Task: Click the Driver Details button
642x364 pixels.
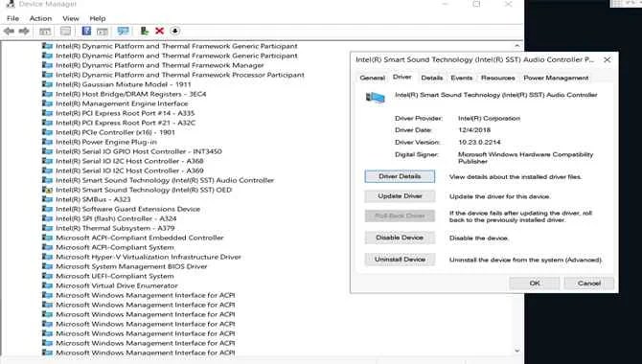Action: coord(400,176)
